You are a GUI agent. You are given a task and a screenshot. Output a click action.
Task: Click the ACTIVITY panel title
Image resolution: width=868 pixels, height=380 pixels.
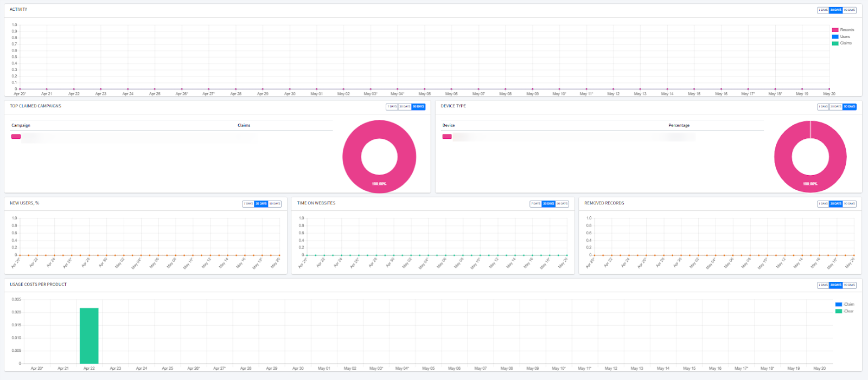(x=18, y=10)
